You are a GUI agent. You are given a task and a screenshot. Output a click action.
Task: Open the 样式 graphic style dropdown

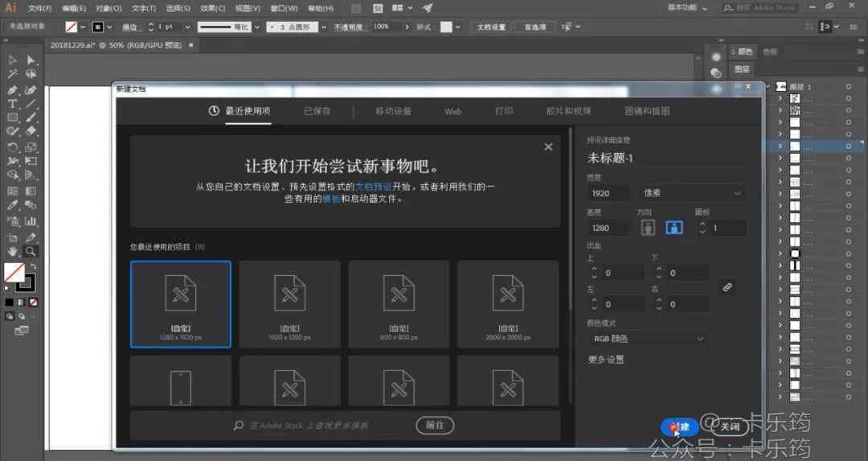(458, 27)
